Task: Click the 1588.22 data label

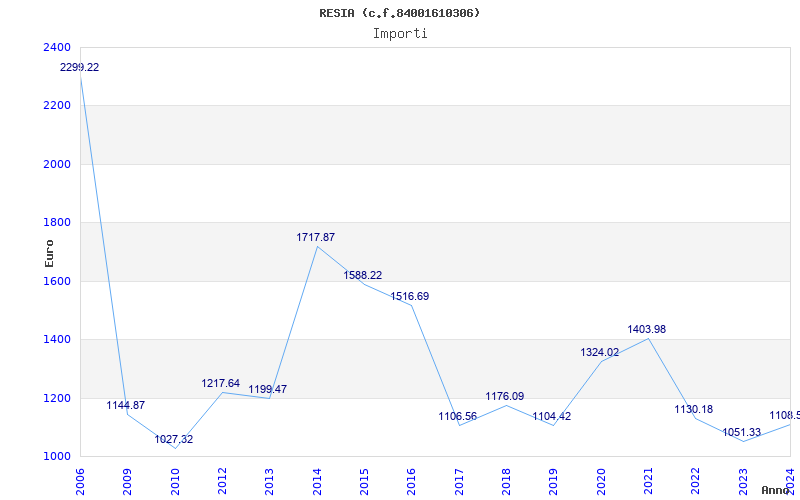Action: pyautogui.click(x=363, y=276)
